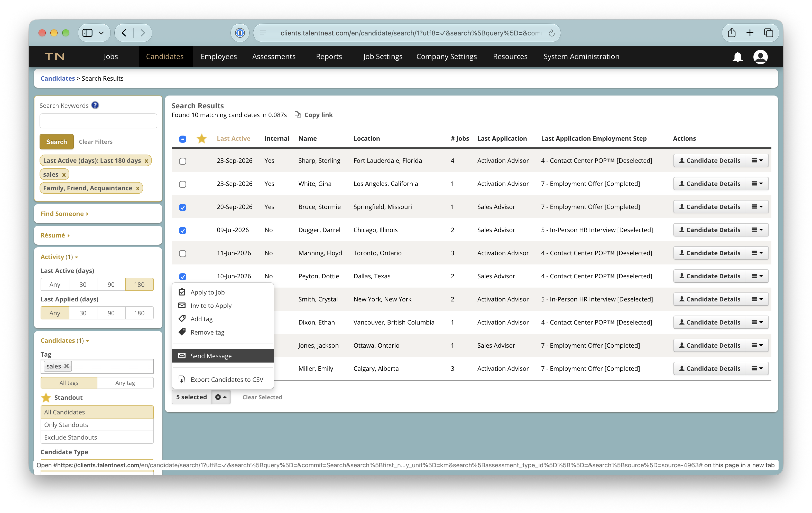
Task: Click Copy link next to results
Action: click(313, 115)
